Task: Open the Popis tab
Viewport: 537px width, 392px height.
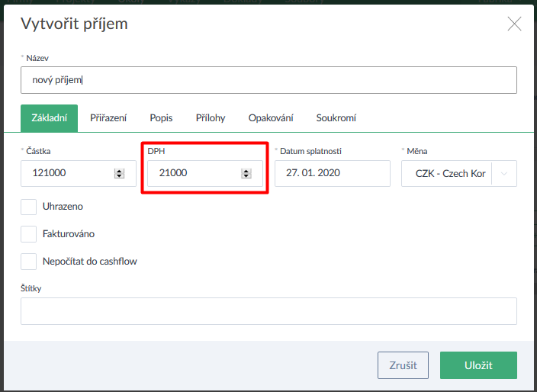Action: click(x=161, y=118)
